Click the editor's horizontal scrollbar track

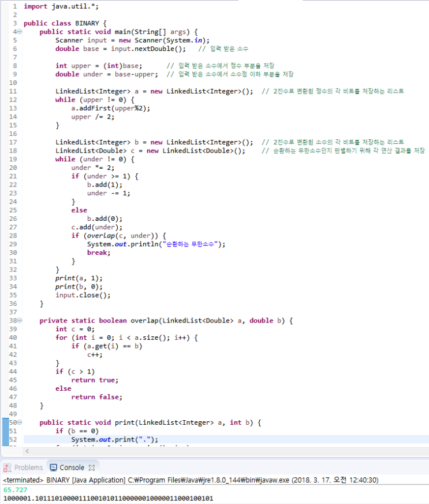coord(231,450)
